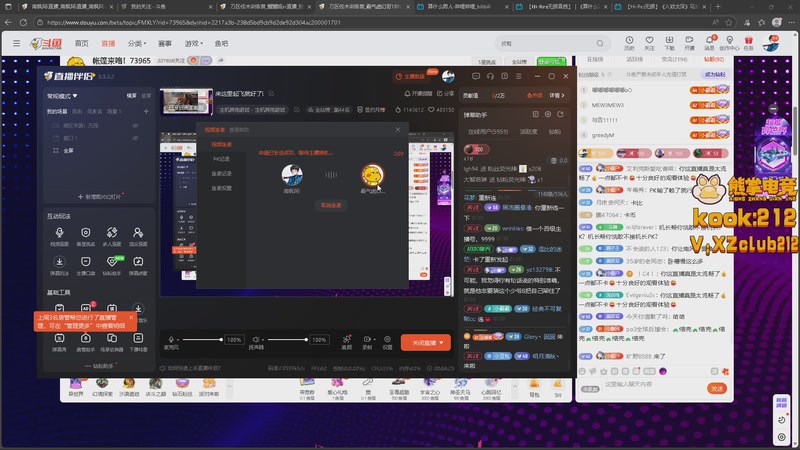Open the 场景切换器 tool icon
The height and width of the screenshot is (450, 800).
coord(112,338)
